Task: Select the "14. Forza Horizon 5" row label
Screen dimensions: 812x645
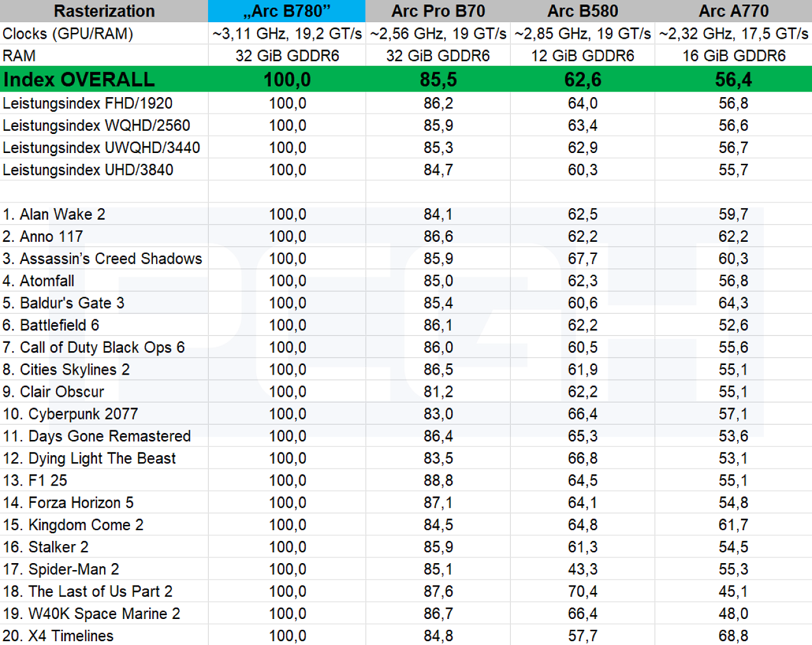Action: point(68,503)
